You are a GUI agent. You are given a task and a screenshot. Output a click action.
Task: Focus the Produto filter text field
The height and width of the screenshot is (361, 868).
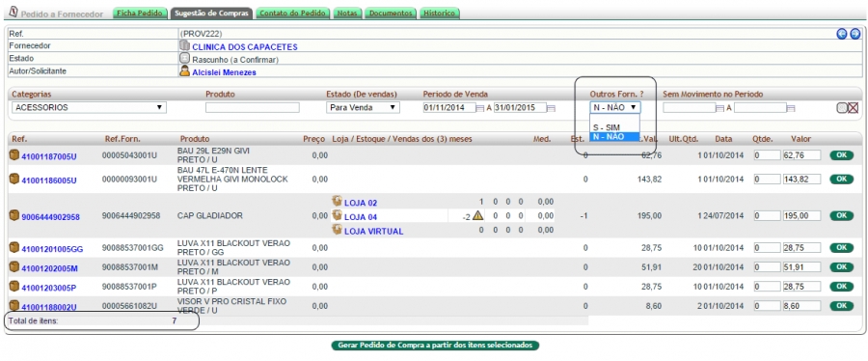point(253,107)
